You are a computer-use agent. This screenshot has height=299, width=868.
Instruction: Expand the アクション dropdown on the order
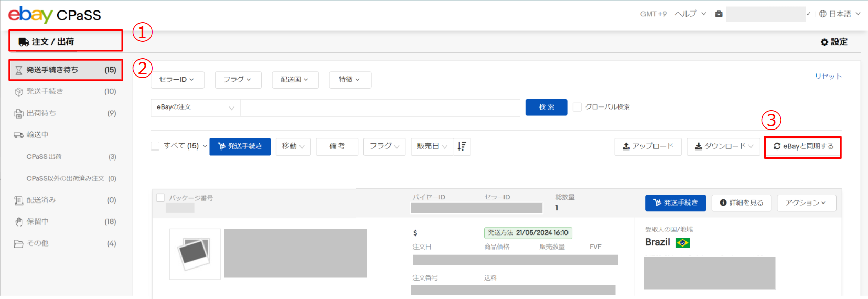tap(806, 203)
